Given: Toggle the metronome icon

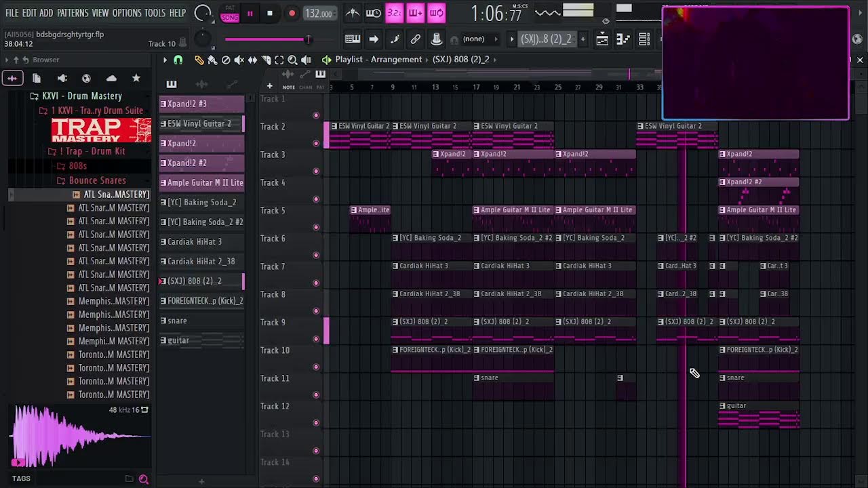Looking at the screenshot, I should [x=353, y=13].
